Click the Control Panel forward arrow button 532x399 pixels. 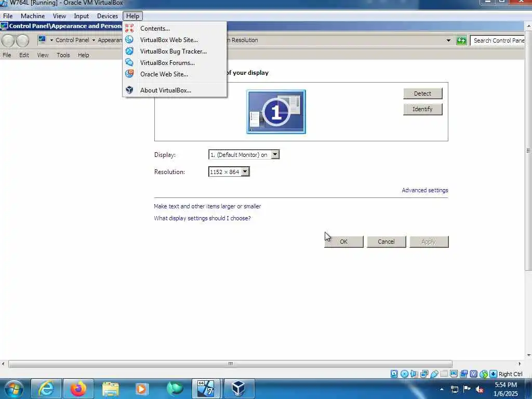pos(23,41)
